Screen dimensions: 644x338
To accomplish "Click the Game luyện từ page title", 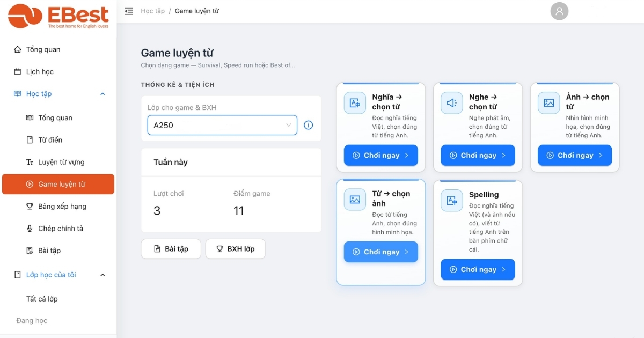I will pyautogui.click(x=177, y=53).
